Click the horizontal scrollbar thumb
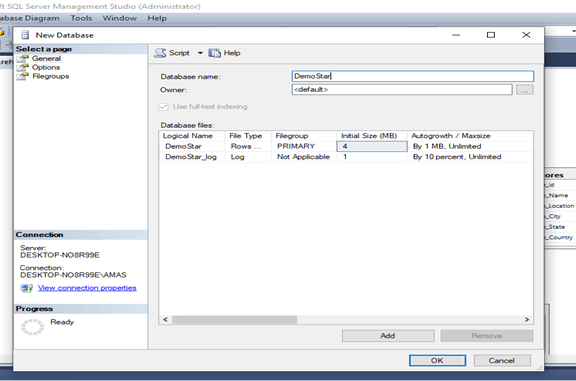This screenshot has width=576, height=381. [x=234, y=320]
